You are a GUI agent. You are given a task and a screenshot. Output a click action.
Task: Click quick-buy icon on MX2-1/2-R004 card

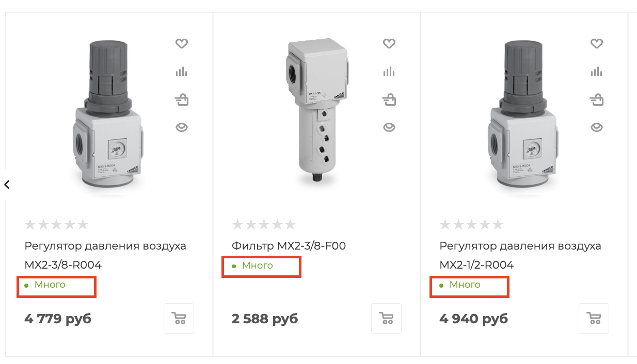[x=596, y=99]
